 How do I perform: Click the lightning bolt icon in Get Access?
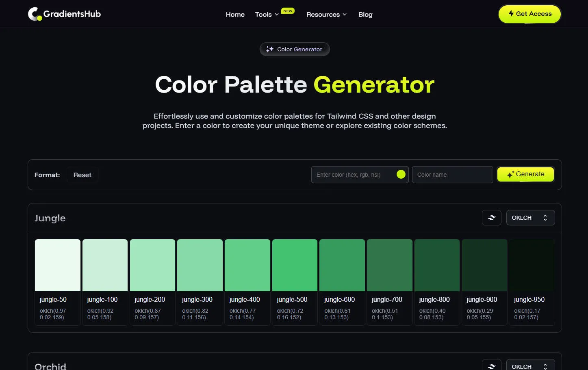pyautogui.click(x=511, y=14)
